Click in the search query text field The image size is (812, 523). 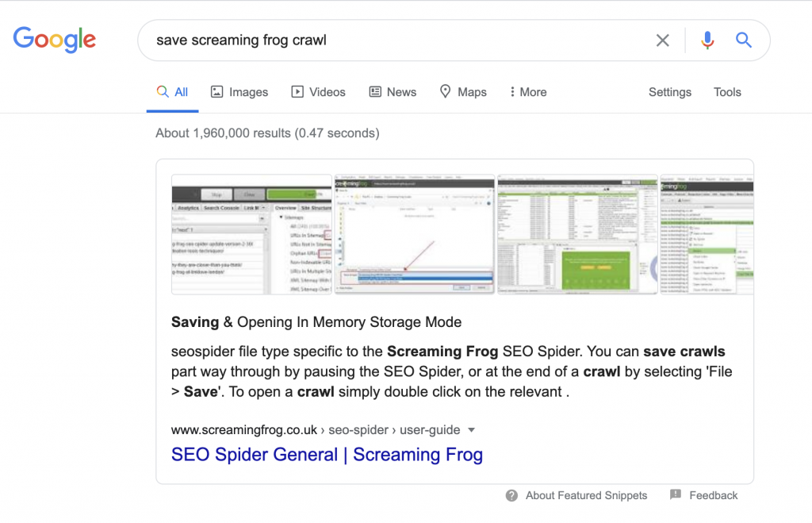pyautogui.click(x=396, y=40)
